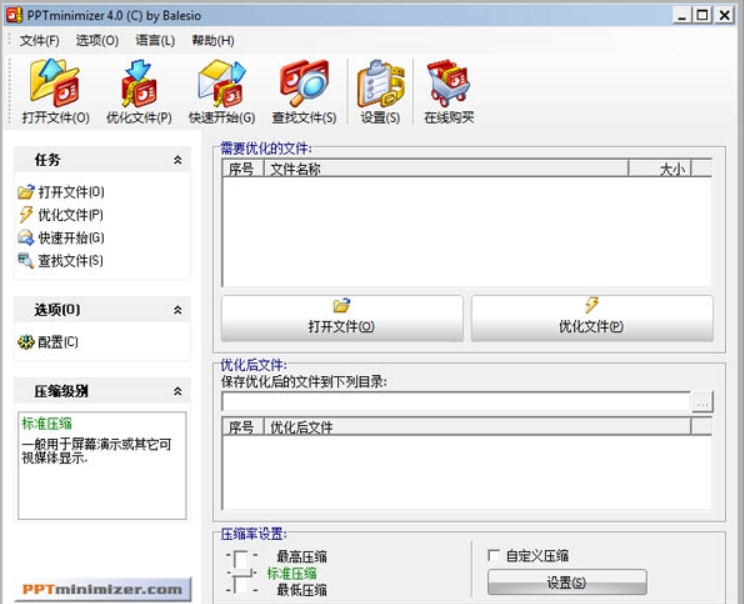Click the large 优化文件(P) button
Screen dimensions: 744x604
(x=592, y=318)
